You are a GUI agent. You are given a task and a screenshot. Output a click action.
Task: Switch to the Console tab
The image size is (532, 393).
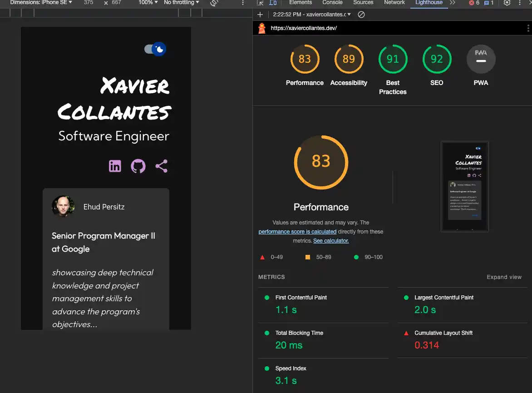pyautogui.click(x=332, y=3)
